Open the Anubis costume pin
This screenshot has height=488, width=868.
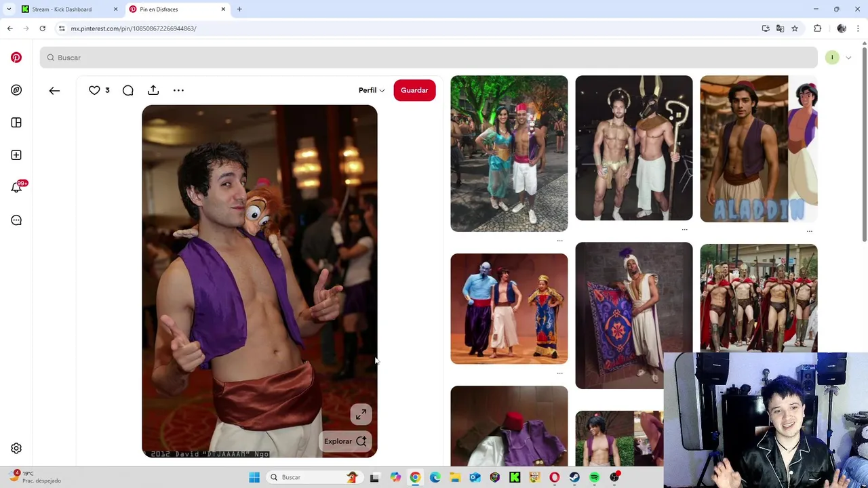(634, 148)
